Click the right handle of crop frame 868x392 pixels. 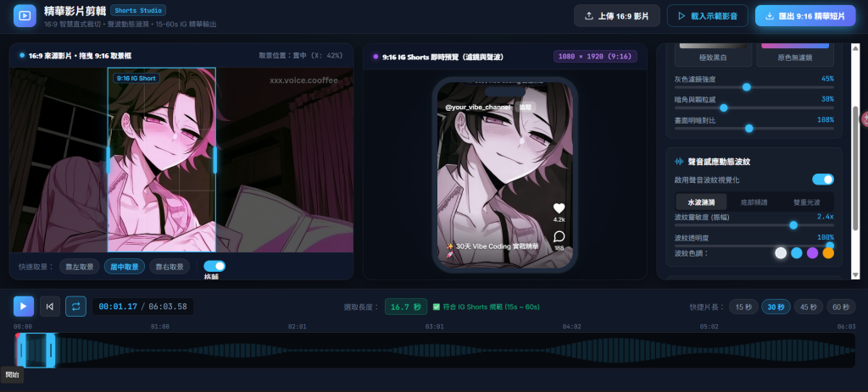coord(214,160)
